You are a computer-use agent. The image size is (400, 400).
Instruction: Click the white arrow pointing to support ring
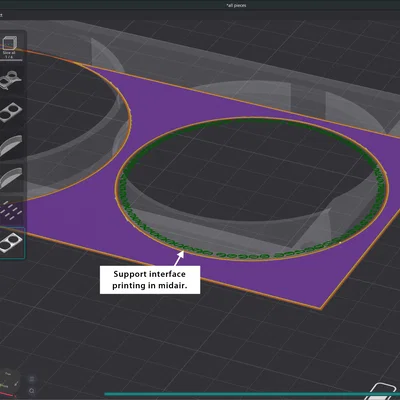coord(179,258)
